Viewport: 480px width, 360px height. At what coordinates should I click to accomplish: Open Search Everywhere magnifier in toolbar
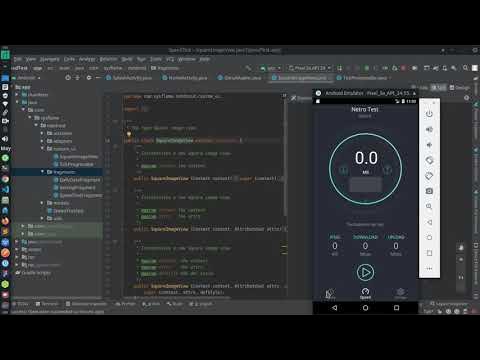click(x=466, y=68)
